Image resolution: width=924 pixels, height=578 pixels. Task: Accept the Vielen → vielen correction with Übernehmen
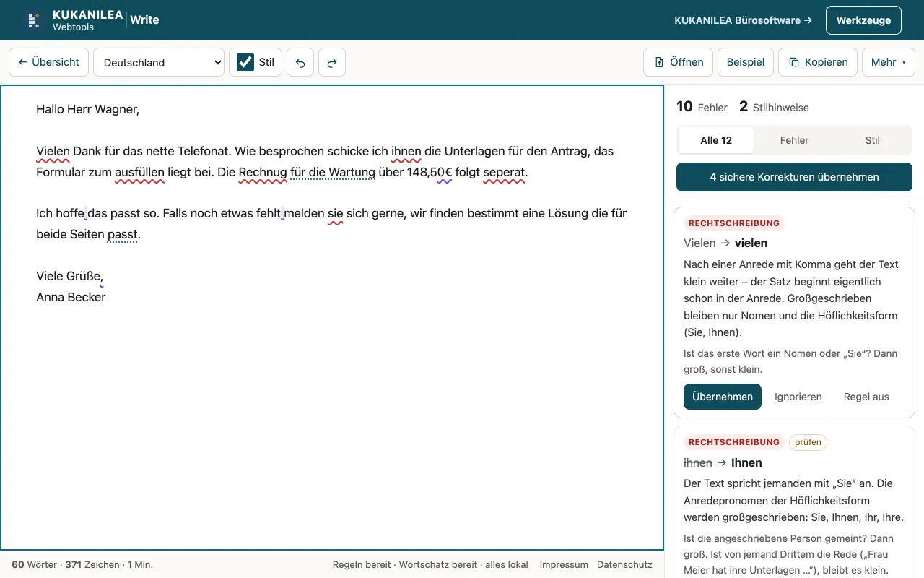pos(723,397)
